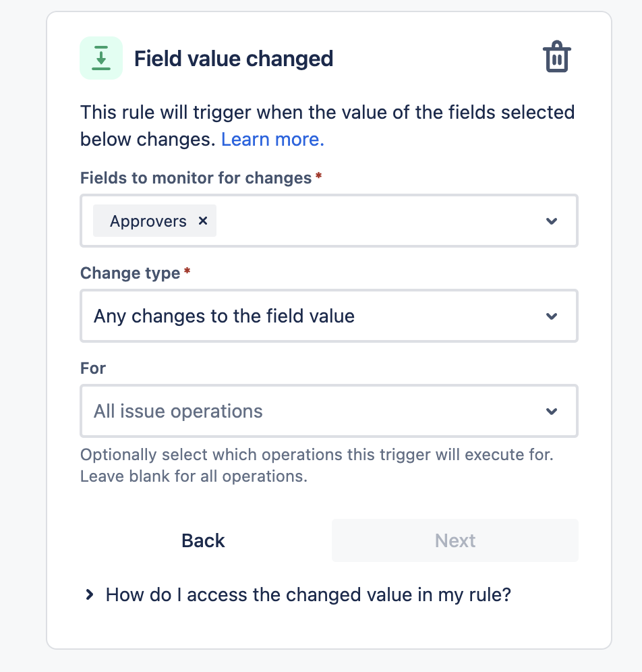Image resolution: width=642 pixels, height=672 pixels.
Task: Select the Approvers chip in the field
Action: coord(147,221)
